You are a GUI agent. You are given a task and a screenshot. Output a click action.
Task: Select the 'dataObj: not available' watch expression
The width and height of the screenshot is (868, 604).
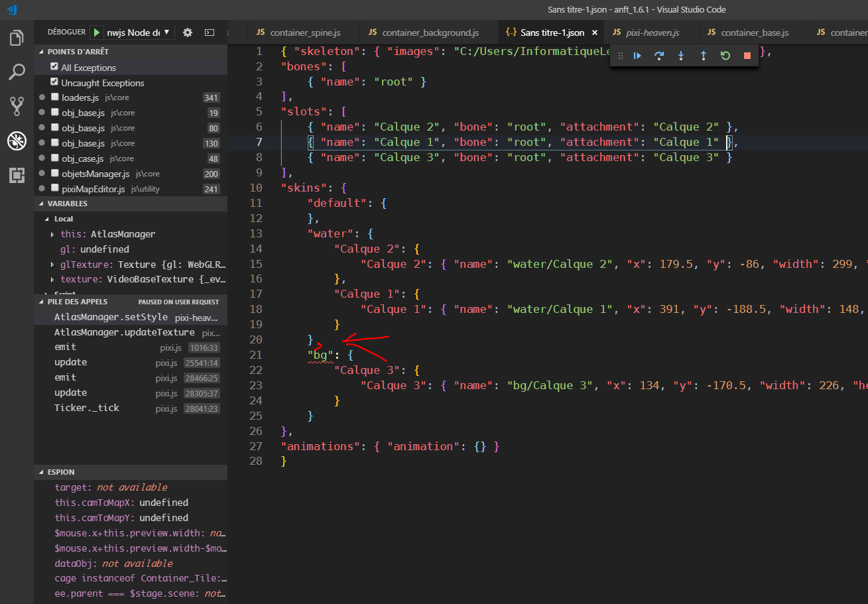(x=131, y=564)
